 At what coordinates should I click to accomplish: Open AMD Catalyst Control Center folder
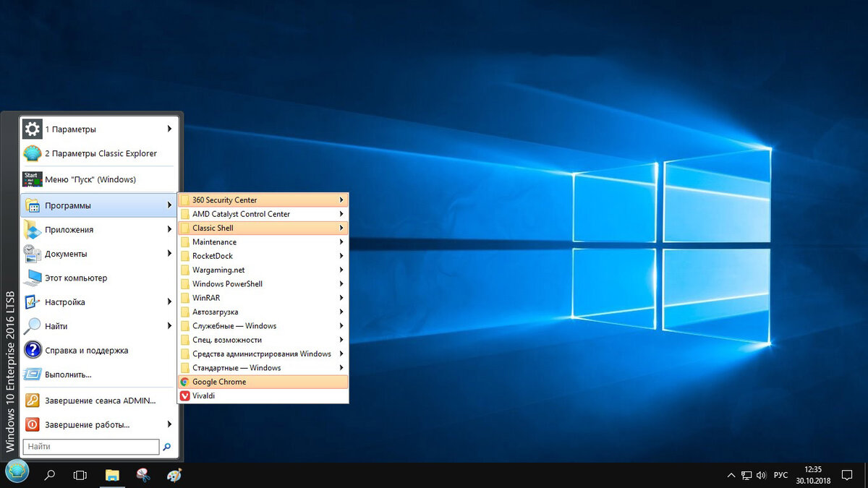click(263, 214)
